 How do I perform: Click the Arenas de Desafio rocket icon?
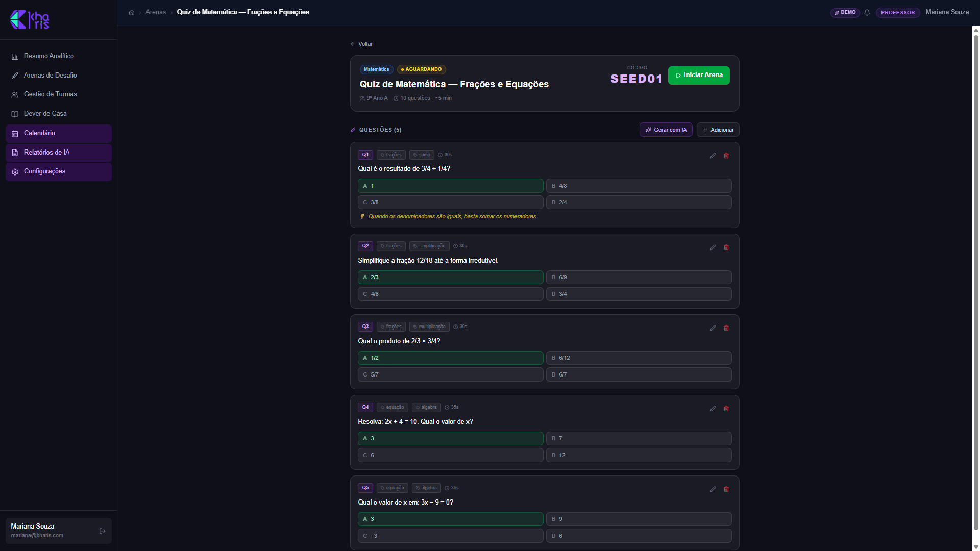coord(15,76)
